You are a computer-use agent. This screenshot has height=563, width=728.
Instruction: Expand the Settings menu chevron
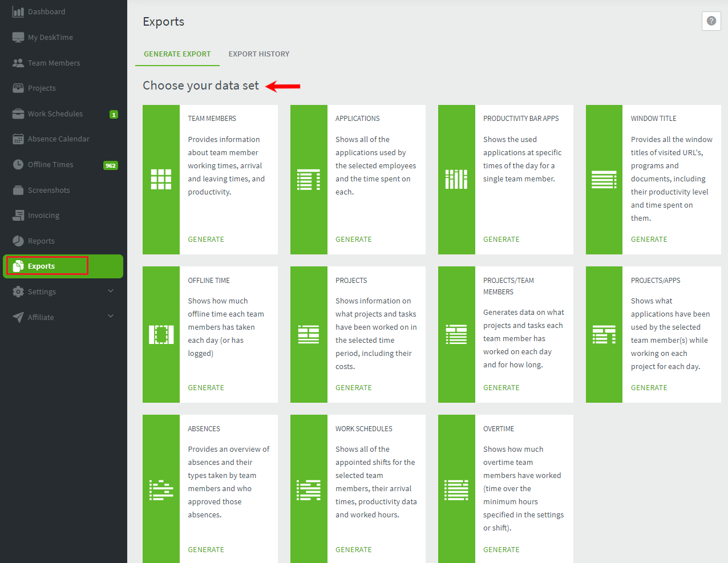(111, 291)
